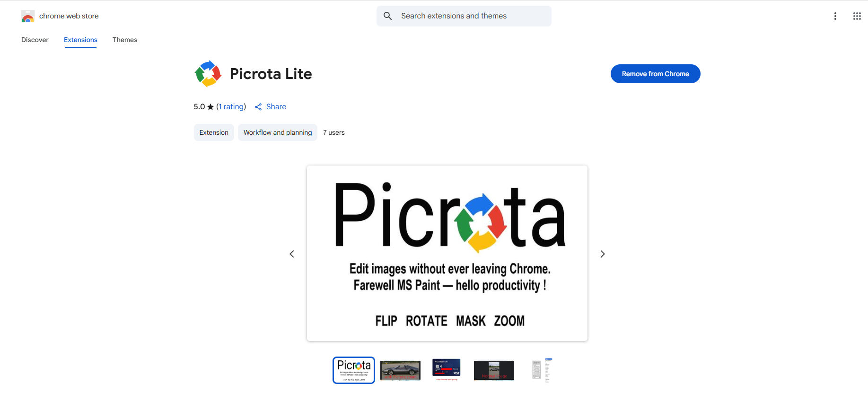Click the Picrota Lite extension logo

point(208,74)
